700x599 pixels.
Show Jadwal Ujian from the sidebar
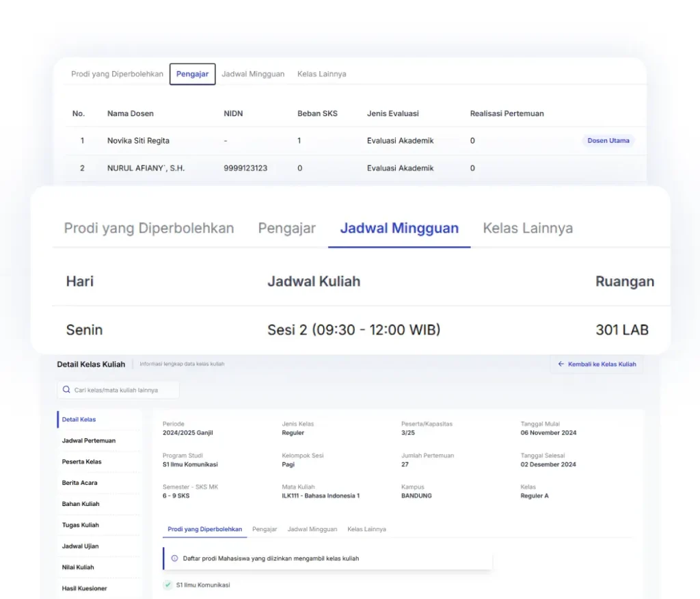[80, 546]
